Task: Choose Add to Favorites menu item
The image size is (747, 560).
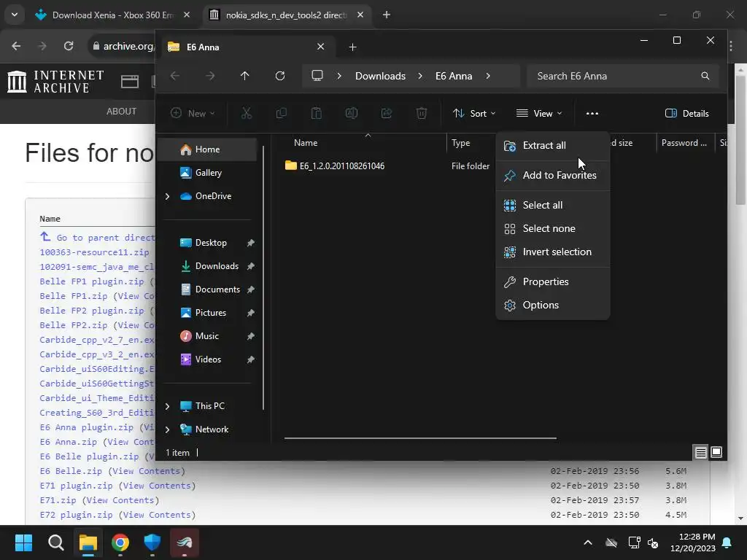Action: [x=553, y=175]
